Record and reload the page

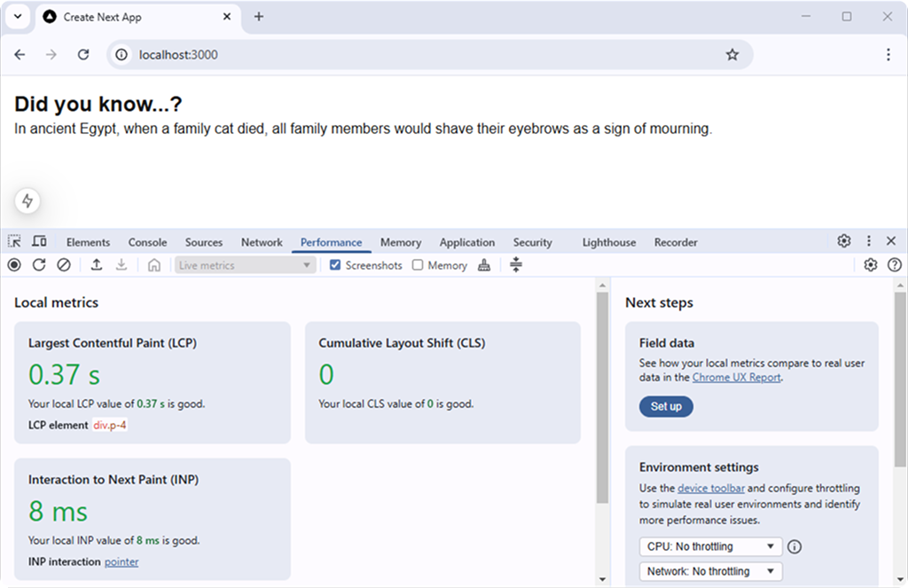tap(38, 264)
